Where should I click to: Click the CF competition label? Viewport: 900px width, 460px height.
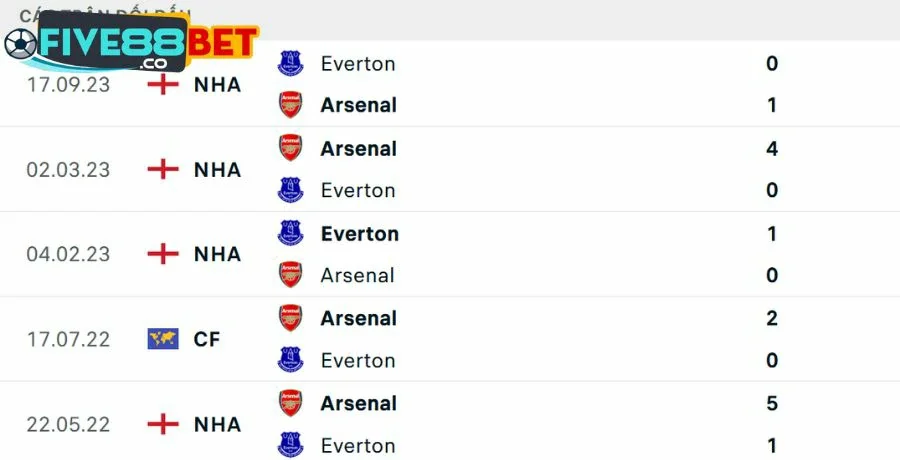pos(206,339)
